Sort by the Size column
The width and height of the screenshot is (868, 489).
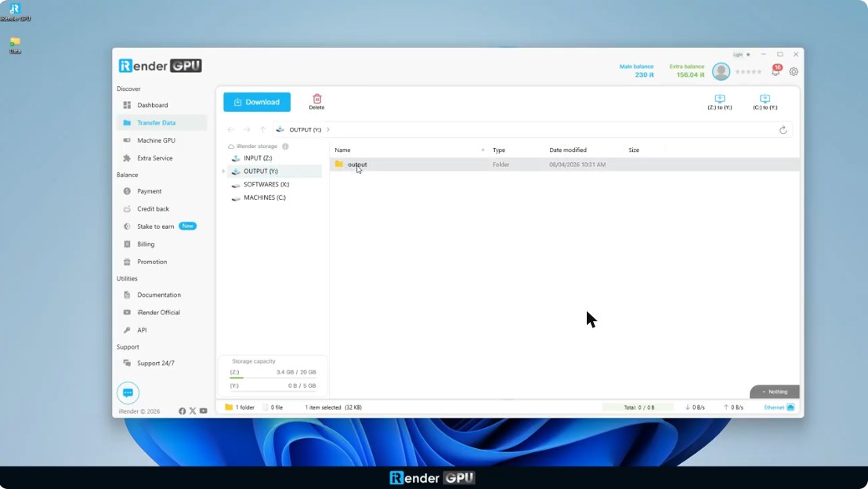click(x=634, y=150)
